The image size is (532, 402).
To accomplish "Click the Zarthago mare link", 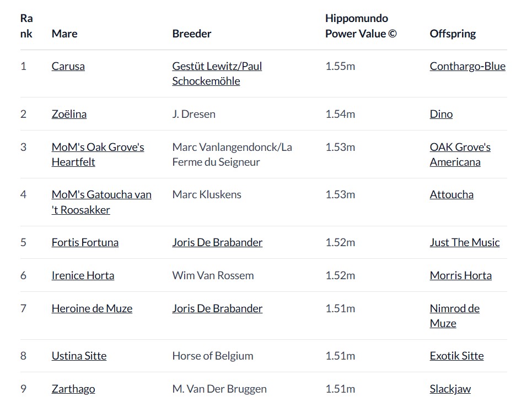I will tap(73, 389).
